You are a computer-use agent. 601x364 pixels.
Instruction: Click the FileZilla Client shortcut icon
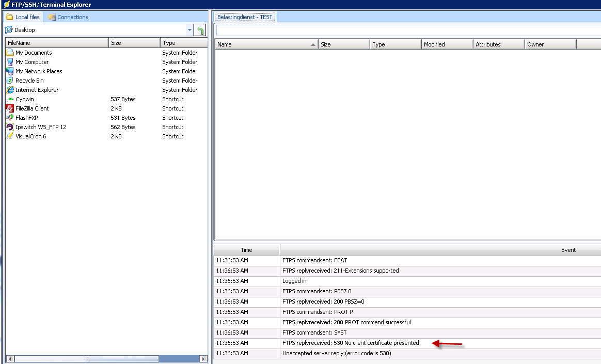pos(10,108)
